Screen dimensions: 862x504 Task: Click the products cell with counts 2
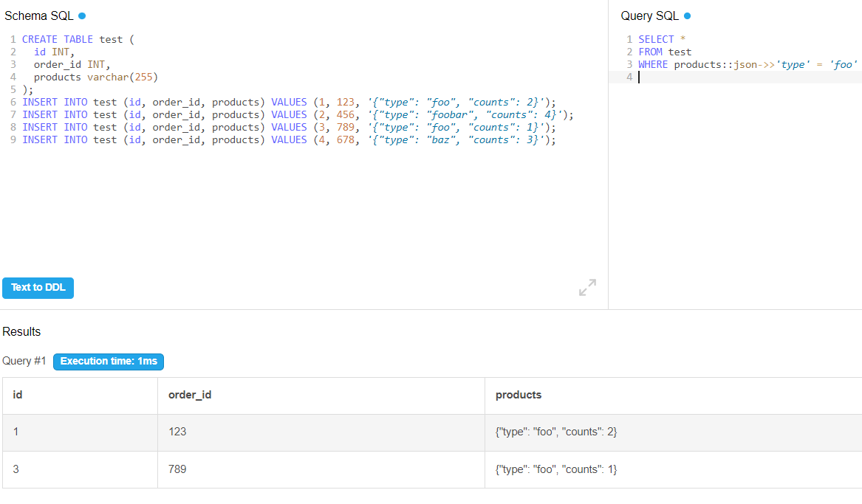pyautogui.click(x=674, y=432)
